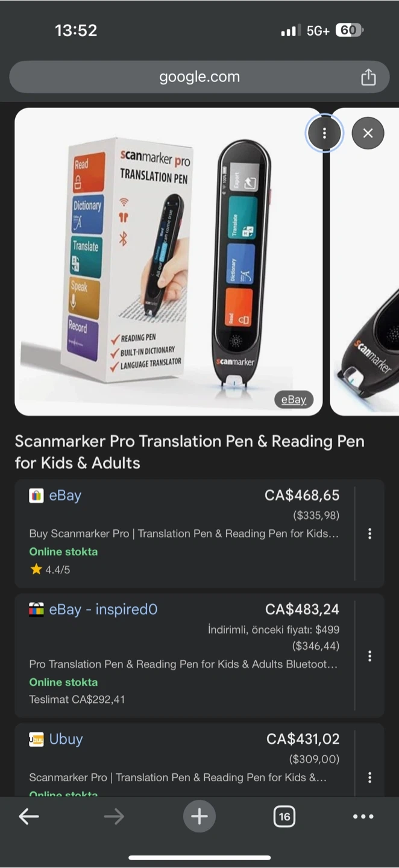The width and height of the screenshot is (399, 868).
Task: Go back with the left arrow button
Action: 28,817
